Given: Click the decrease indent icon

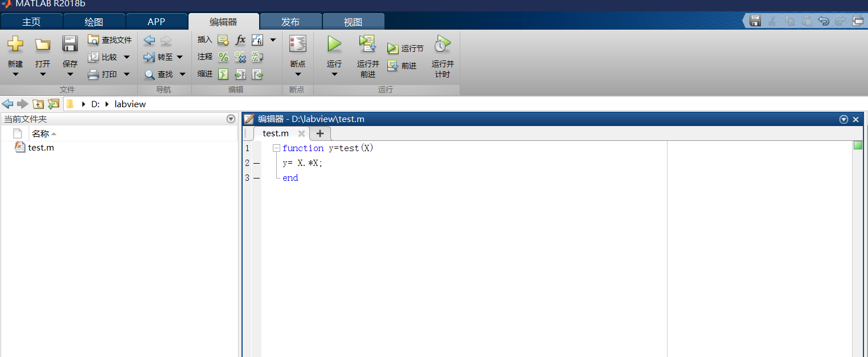Looking at the screenshot, I should [257, 74].
